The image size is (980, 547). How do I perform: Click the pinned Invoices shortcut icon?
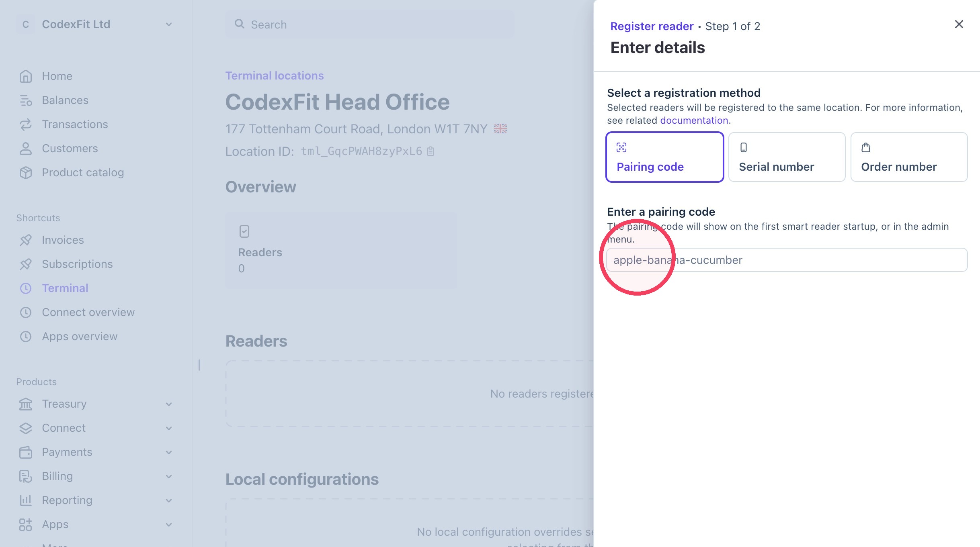[x=26, y=240]
